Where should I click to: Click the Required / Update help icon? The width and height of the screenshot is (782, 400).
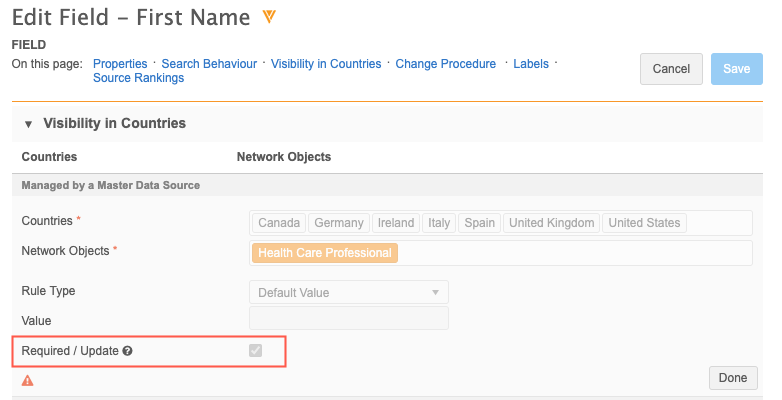click(128, 351)
